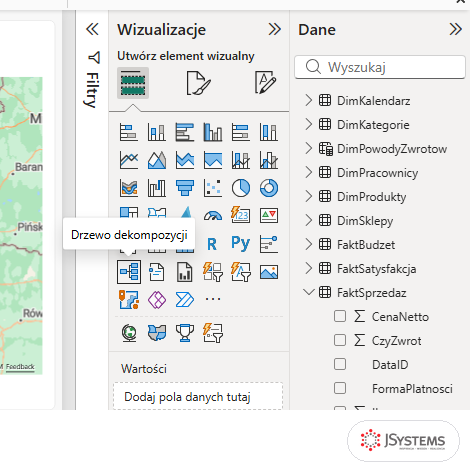
Task: Collapse the Dane pane
Action: point(455,29)
